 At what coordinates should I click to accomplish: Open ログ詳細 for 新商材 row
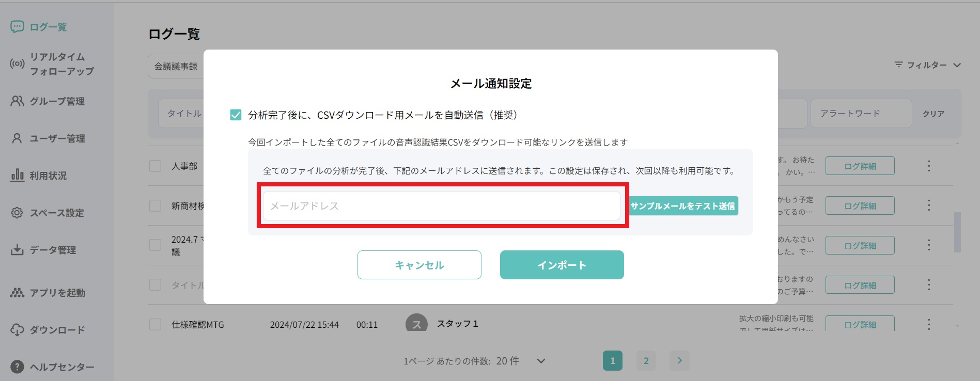(860, 205)
